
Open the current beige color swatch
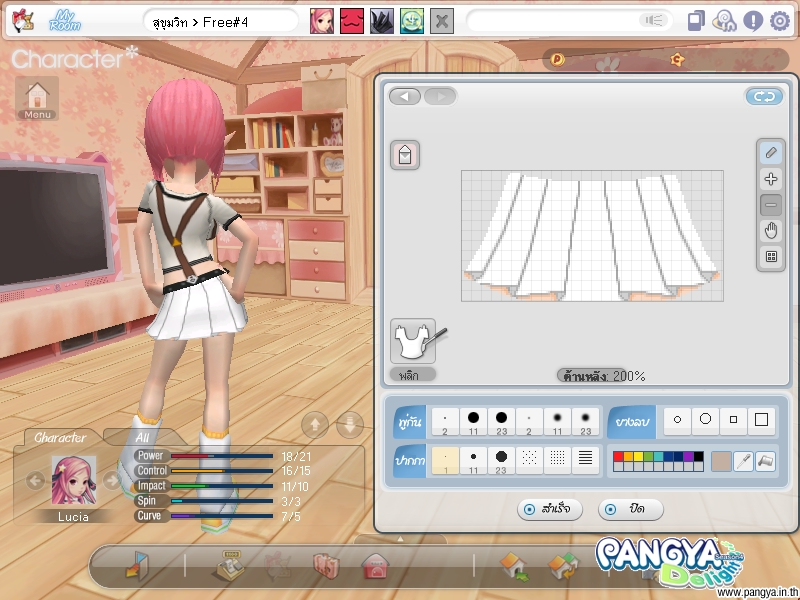pyautogui.click(x=720, y=461)
